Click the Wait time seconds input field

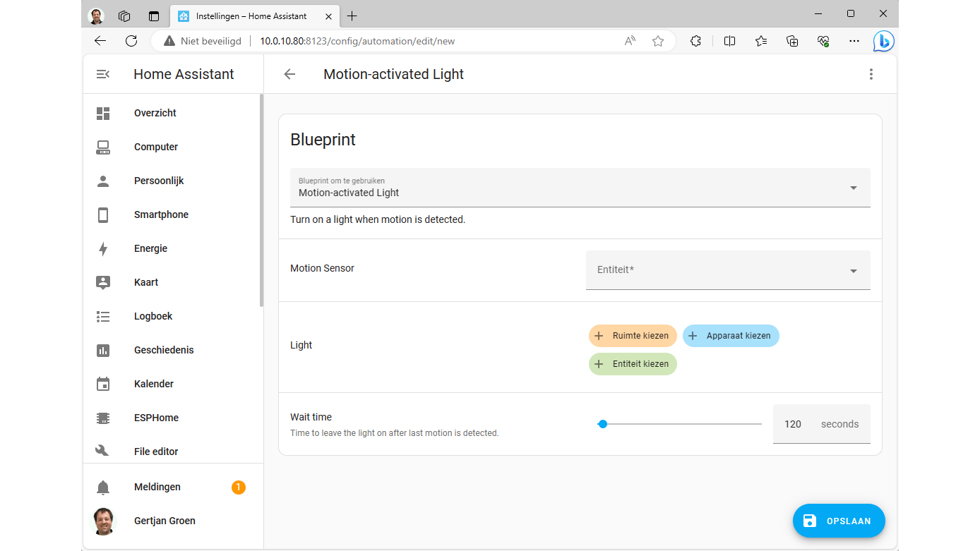coord(794,424)
